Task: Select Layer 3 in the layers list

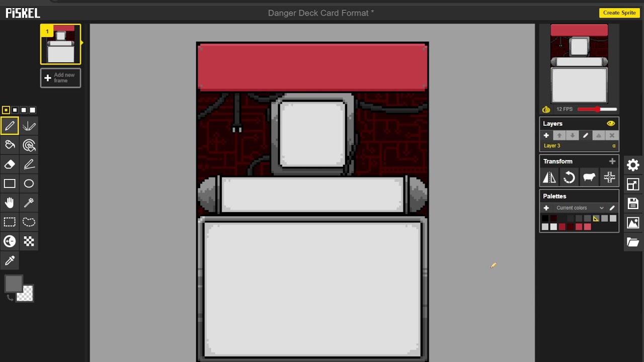Action: [x=579, y=146]
